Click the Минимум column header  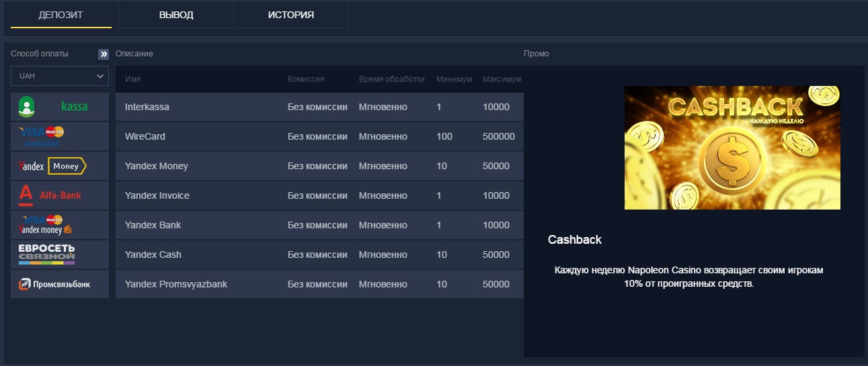point(454,79)
